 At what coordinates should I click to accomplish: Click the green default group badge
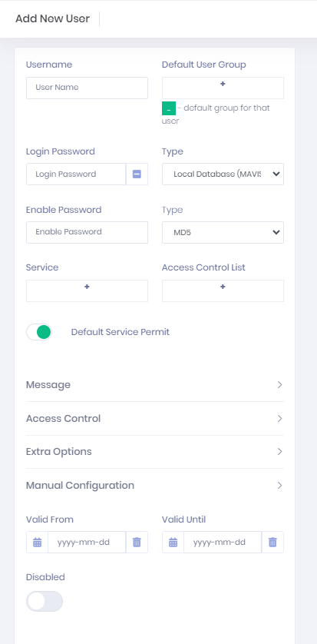[x=169, y=108]
